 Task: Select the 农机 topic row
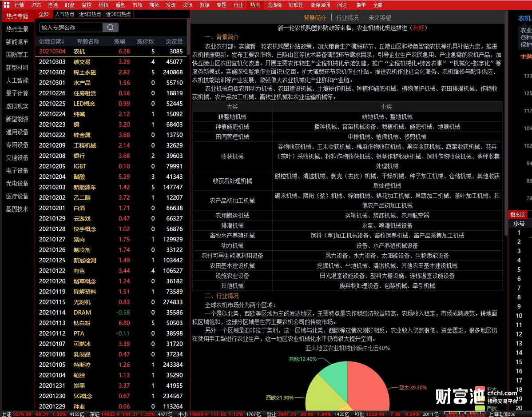tap(111, 51)
